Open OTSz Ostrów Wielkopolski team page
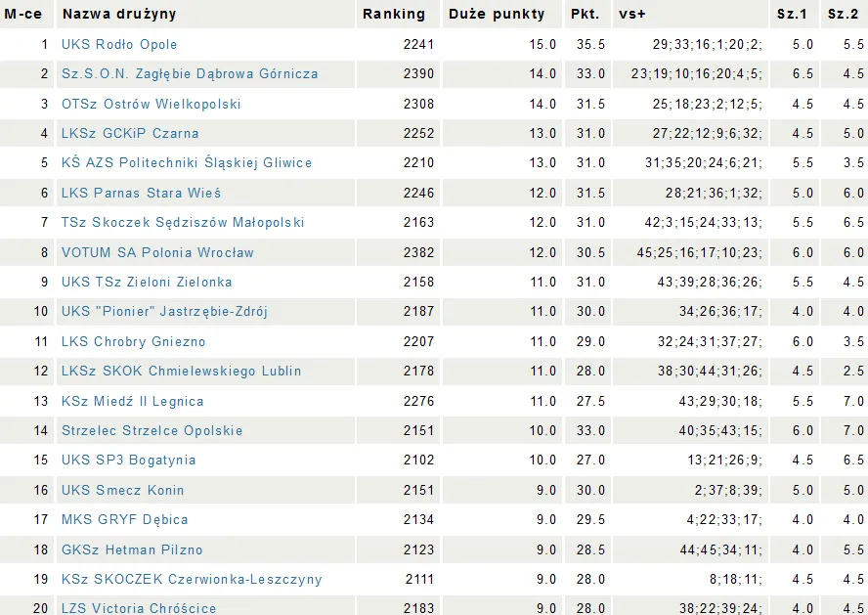This screenshot has height=615, width=868. [151, 104]
